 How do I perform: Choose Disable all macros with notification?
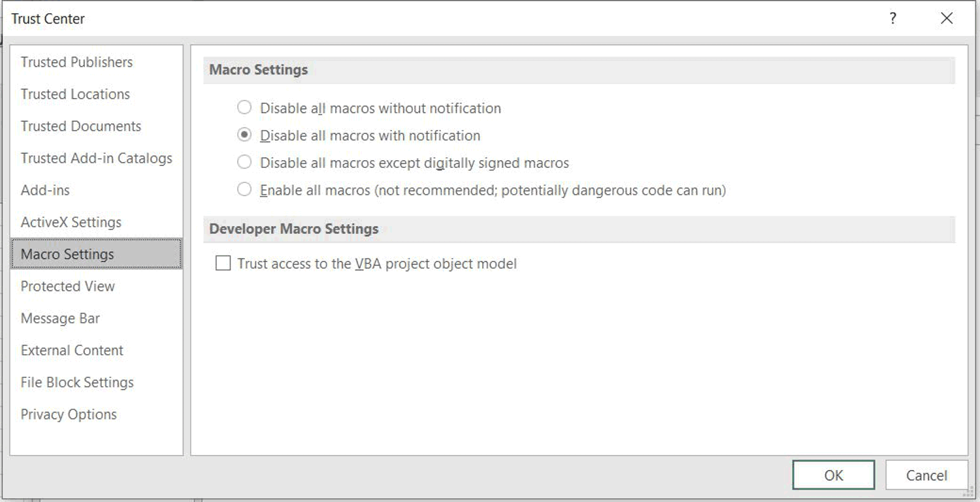tap(244, 135)
